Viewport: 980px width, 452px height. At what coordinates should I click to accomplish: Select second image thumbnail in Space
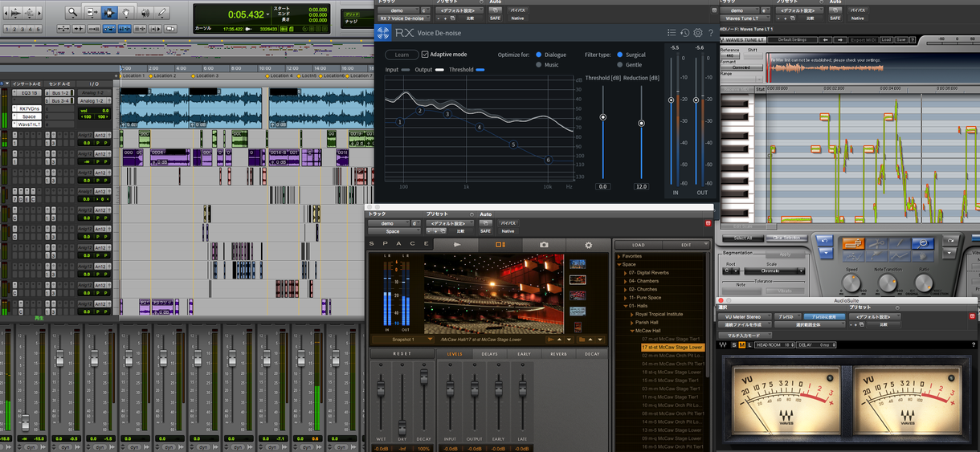pyautogui.click(x=577, y=280)
